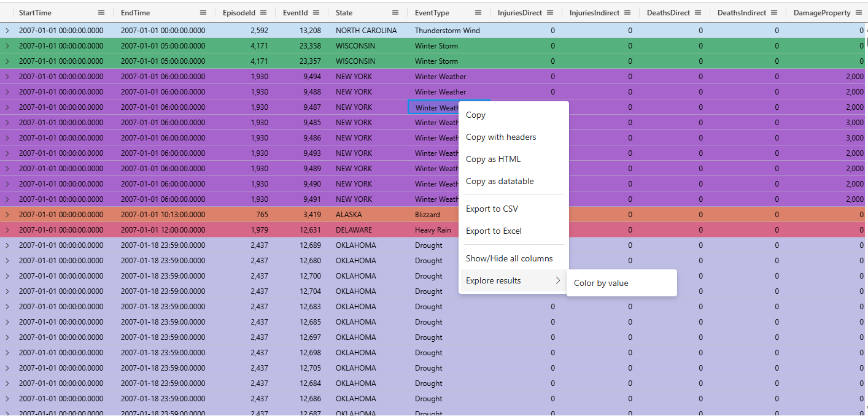This screenshot has height=416, width=868.
Task: Expand the NORTH CAROLINA row chevron
Action: tap(7, 31)
